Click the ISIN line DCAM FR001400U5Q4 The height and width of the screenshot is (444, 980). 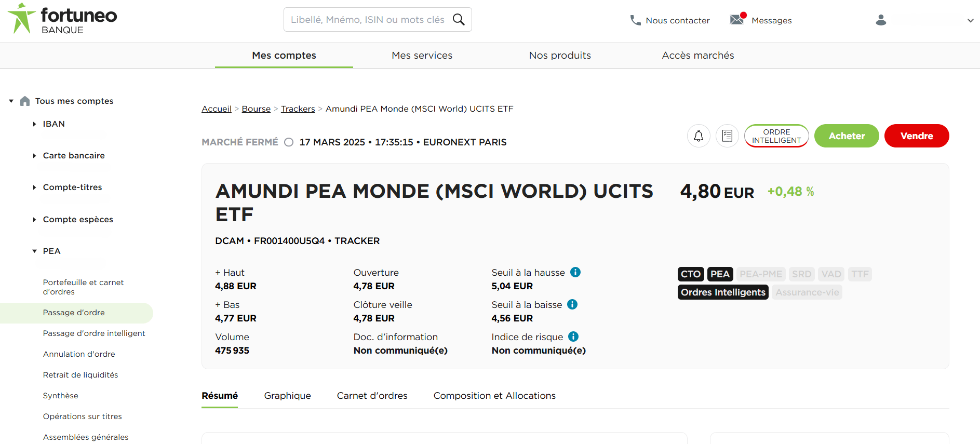[298, 241]
